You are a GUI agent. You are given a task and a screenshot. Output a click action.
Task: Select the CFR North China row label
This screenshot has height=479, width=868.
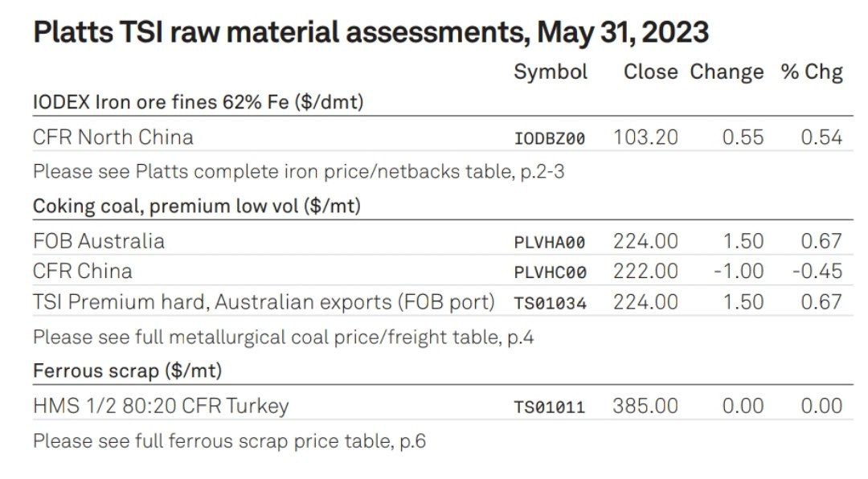(x=113, y=137)
